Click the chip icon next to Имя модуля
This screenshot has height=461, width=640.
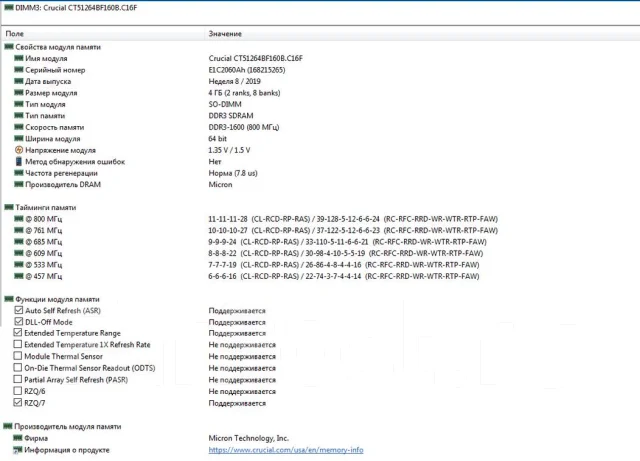[19, 58]
